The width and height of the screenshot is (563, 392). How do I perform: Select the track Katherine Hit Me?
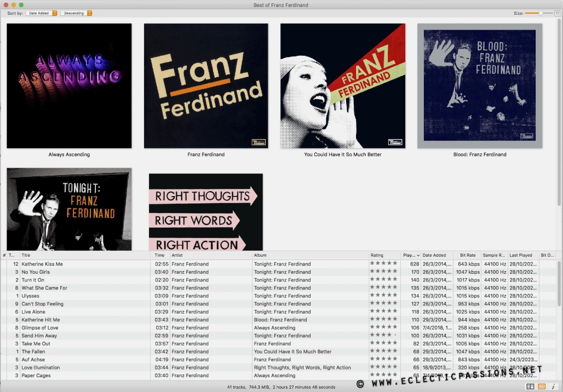41,320
